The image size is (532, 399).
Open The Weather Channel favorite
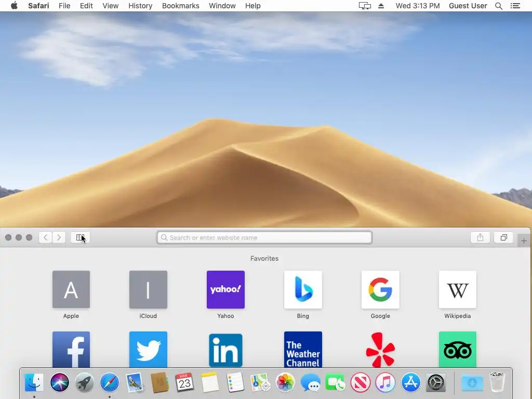click(x=303, y=350)
